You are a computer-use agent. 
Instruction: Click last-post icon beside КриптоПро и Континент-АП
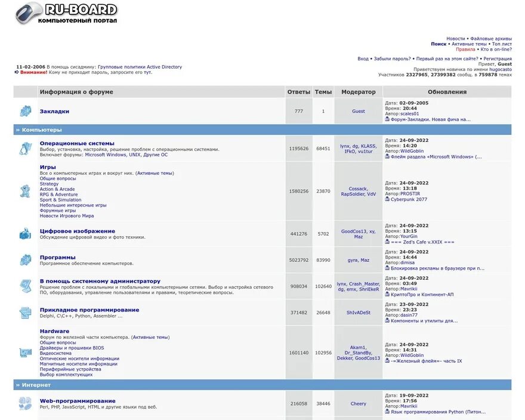387,294
